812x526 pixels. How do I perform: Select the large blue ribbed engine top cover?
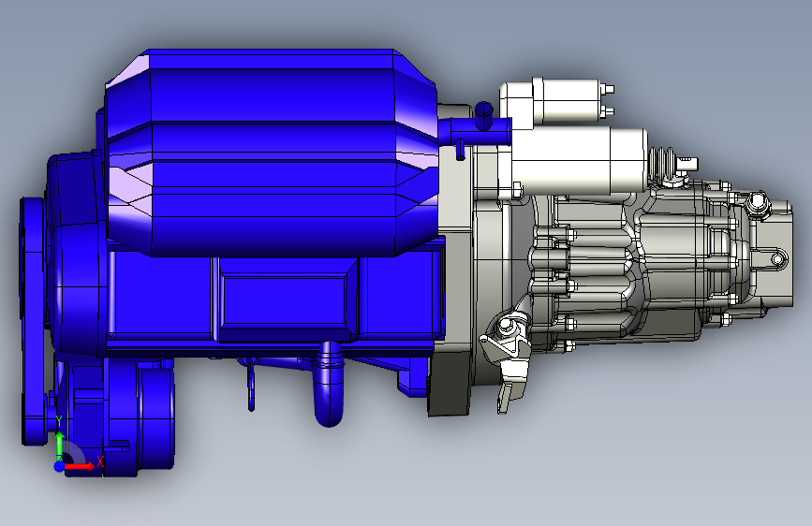(272, 153)
